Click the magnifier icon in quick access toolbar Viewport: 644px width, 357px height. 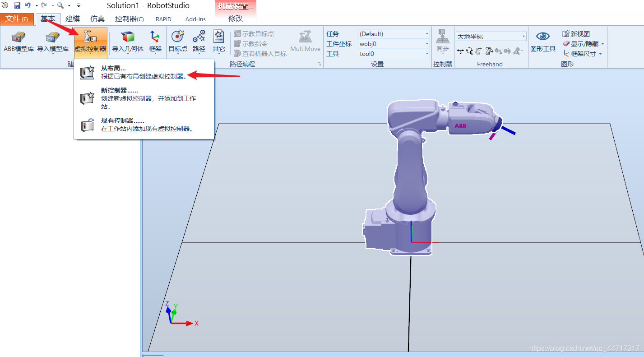60,5
